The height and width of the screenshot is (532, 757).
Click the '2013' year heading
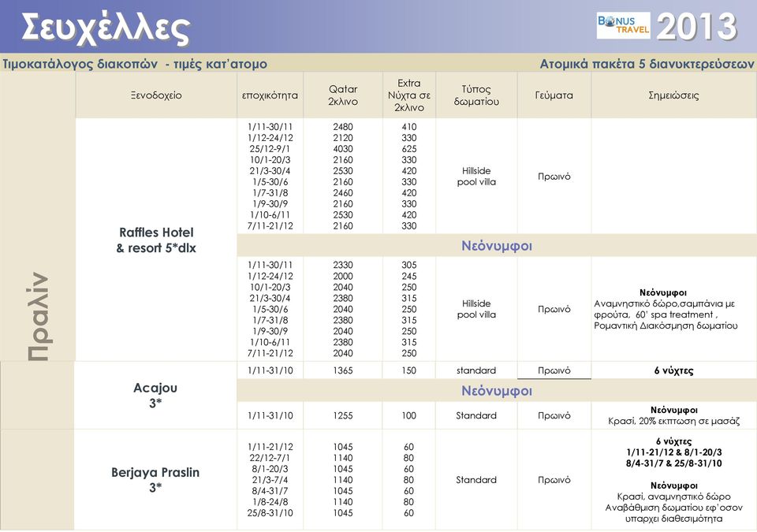[x=696, y=27]
